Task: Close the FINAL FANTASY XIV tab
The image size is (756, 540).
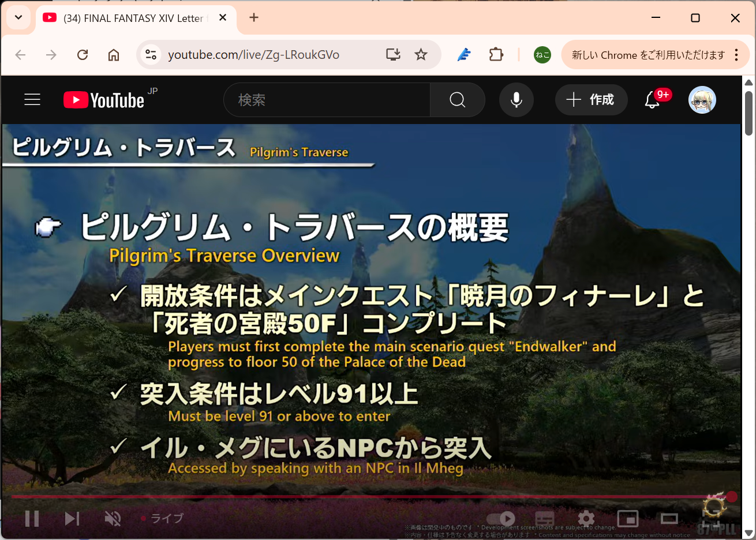Action: click(223, 18)
